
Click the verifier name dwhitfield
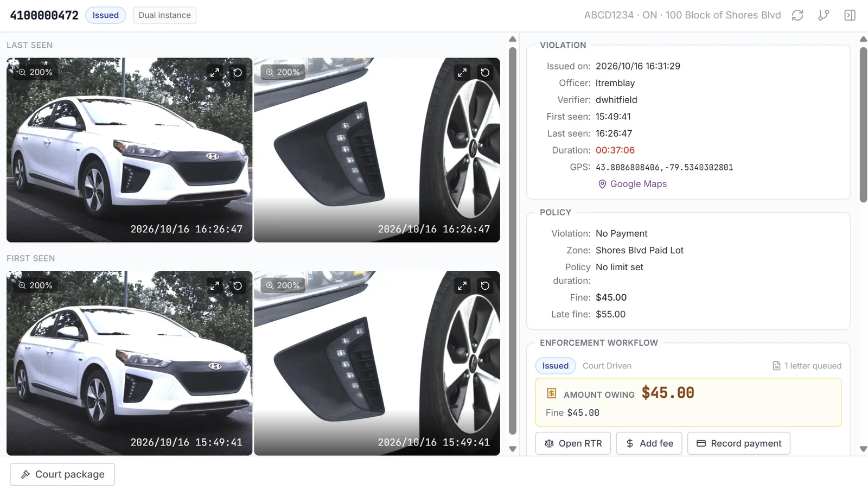coord(616,100)
